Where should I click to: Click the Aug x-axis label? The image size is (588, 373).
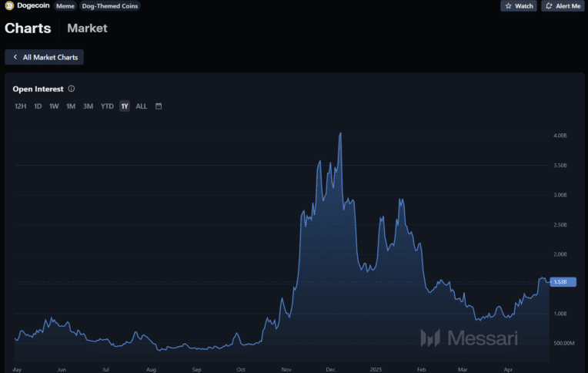click(151, 370)
